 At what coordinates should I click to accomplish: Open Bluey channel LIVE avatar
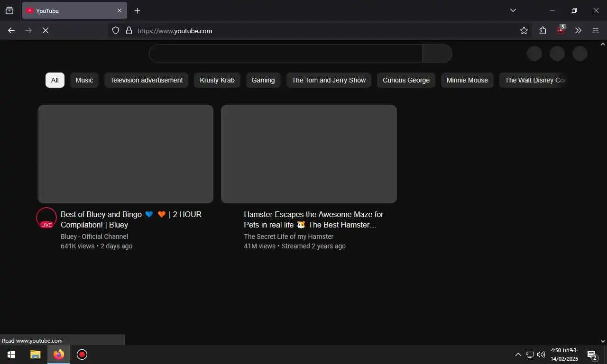click(x=46, y=218)
